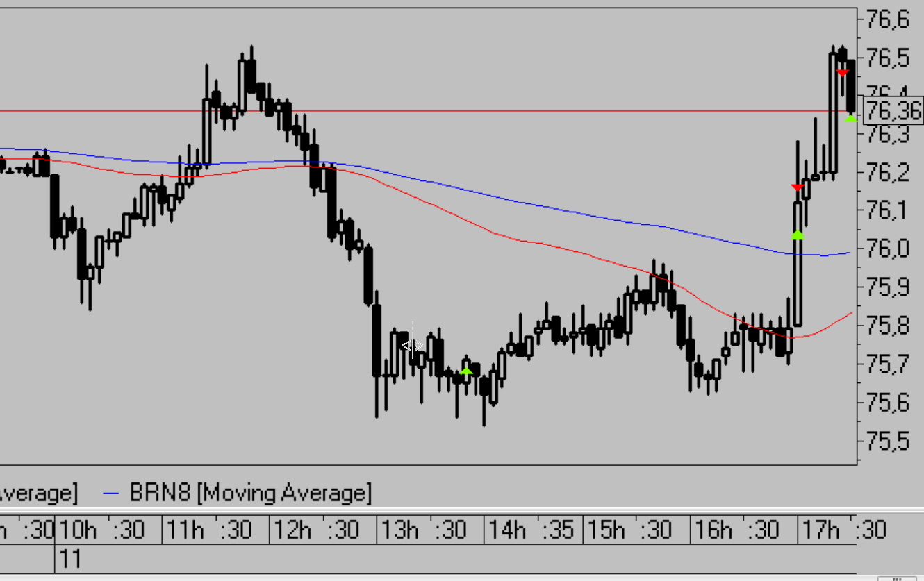Click the 76,36 current price tag
The width and height of the screenshot is (924, 581).
click(x=894, y=110)
